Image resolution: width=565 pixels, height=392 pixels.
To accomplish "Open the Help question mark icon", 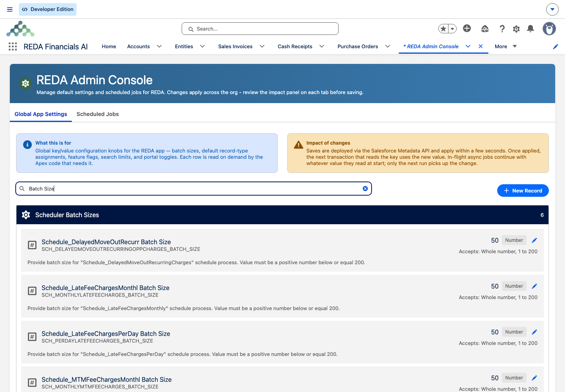I will click(x=502, y=29).
